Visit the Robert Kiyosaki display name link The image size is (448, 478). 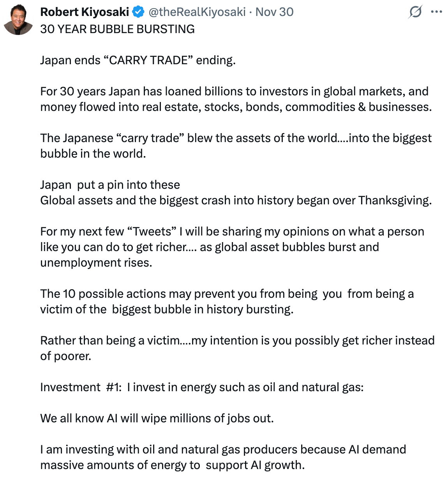click(x=85, y=12)
